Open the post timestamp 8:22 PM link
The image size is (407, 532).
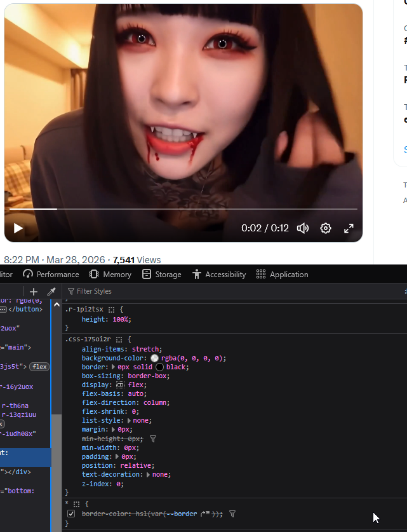tap(54, 260)
